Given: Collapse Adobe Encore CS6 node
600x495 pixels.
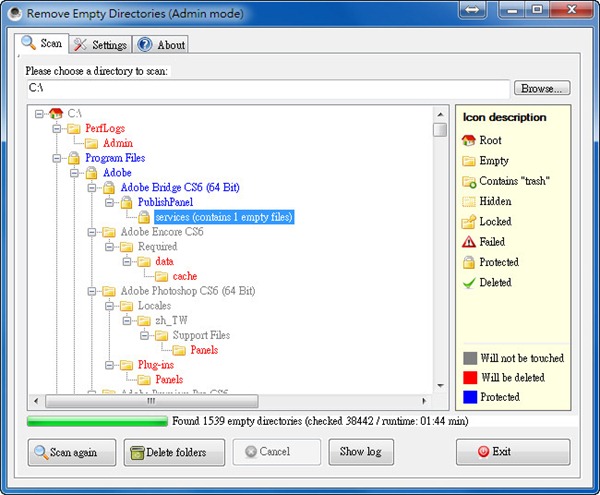Looking at the screenshot, I should tap(92, 232).
